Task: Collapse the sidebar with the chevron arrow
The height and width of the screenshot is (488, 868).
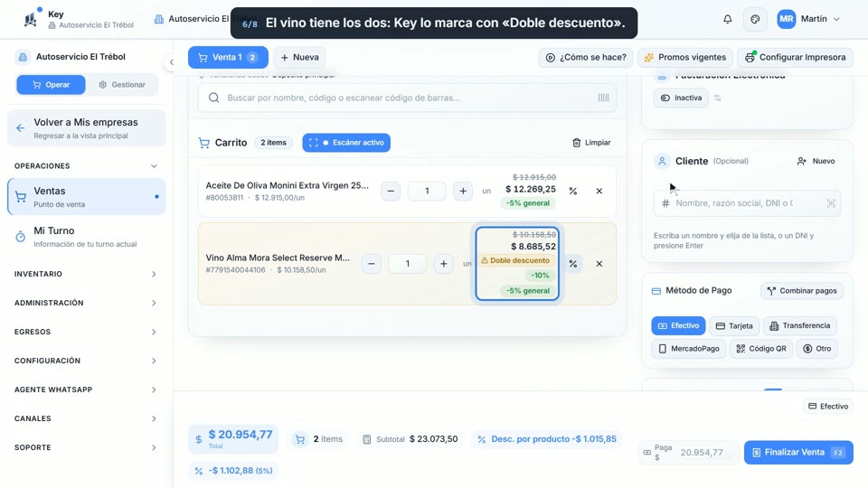Action: [171, 62]
